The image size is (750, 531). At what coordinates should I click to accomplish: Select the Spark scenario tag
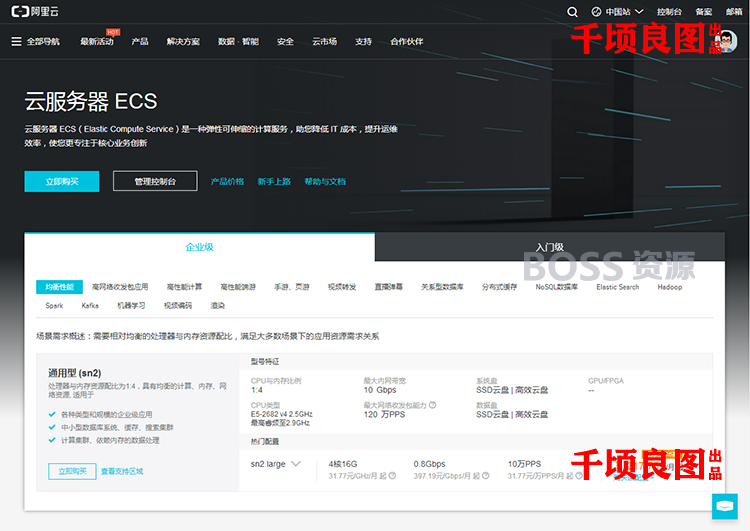54,306
